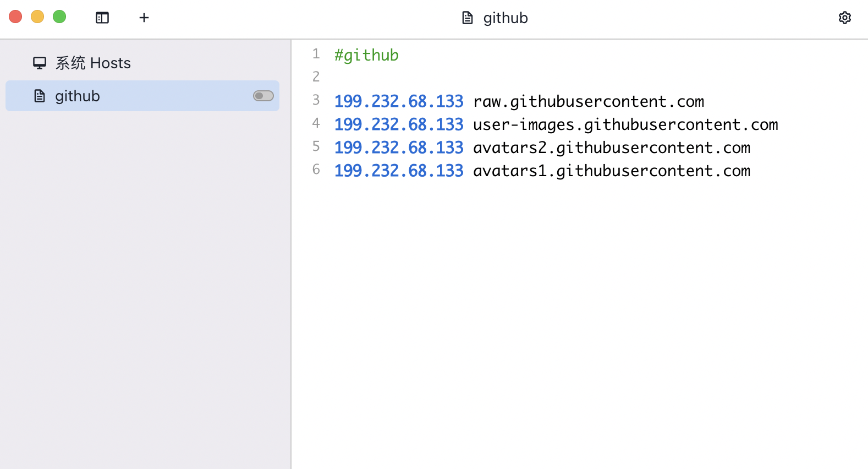The width and height of the screenshot is (868, 469).
Task: Click raw.githubusercontent.com hostname
Action: click(589, 101)
